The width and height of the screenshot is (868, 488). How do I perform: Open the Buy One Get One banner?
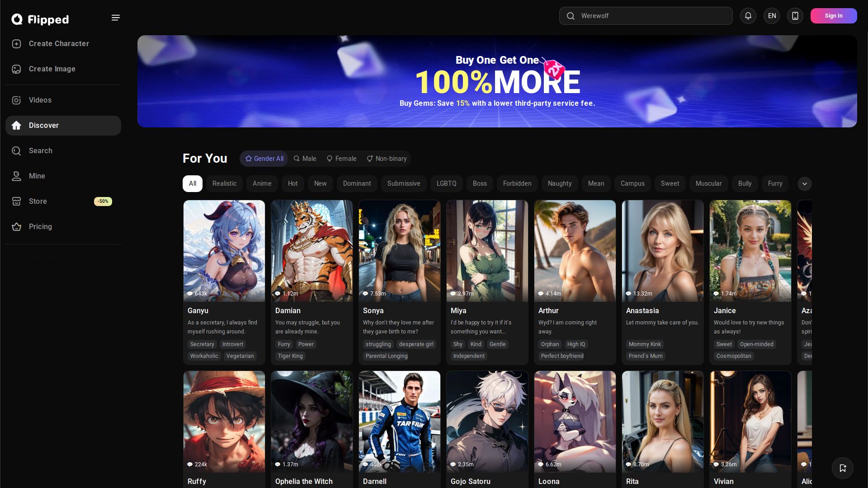pyautogui.click(x=497, y=81)
